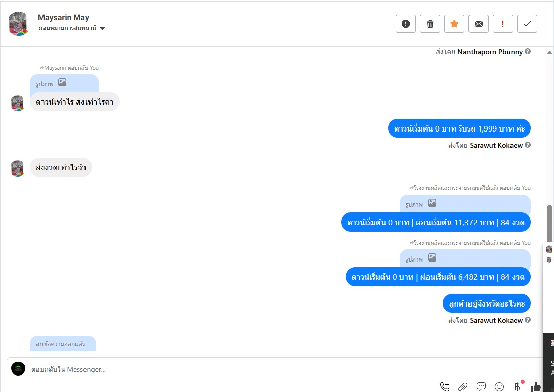Send a thumbs-up like
The width and height of the screenshot is (554, 392).
[536, 387]
